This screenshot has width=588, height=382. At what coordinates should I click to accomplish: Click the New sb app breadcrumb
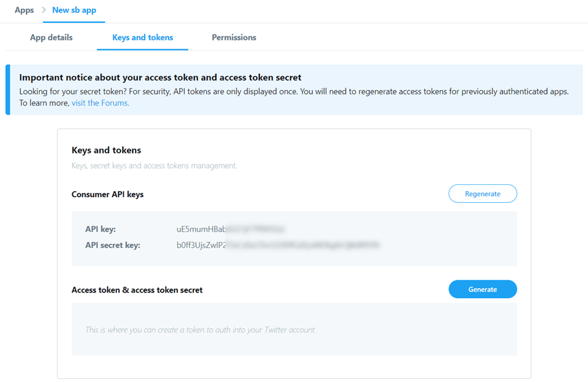coord(74,10)
